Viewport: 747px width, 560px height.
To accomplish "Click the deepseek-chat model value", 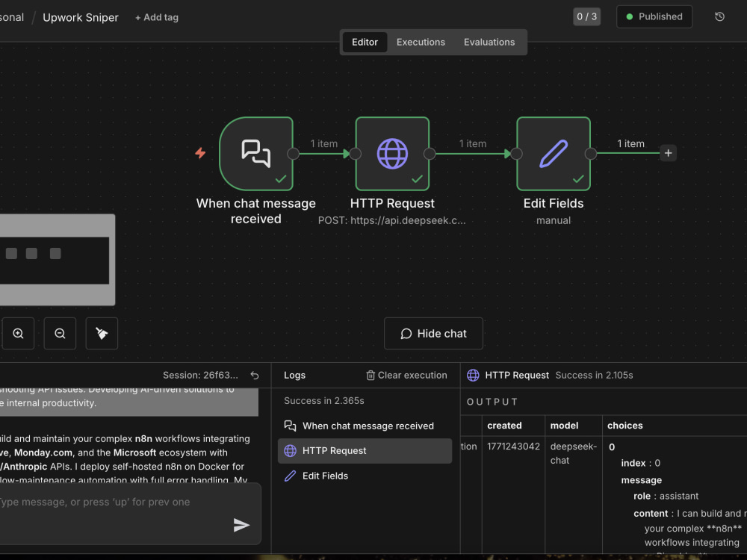I will [x=573, y=453].
